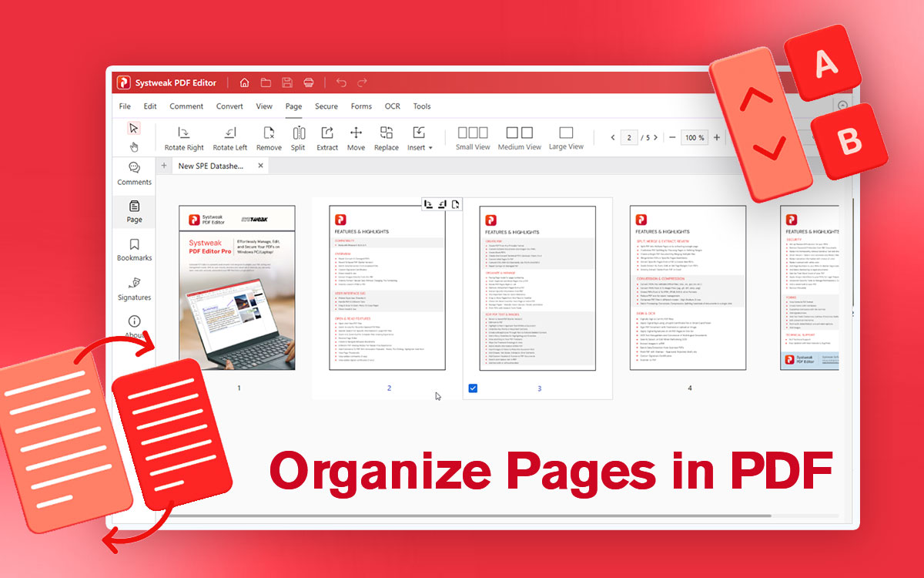Delete page 2 via thumbnail overlay

click(x=456, y=204)
